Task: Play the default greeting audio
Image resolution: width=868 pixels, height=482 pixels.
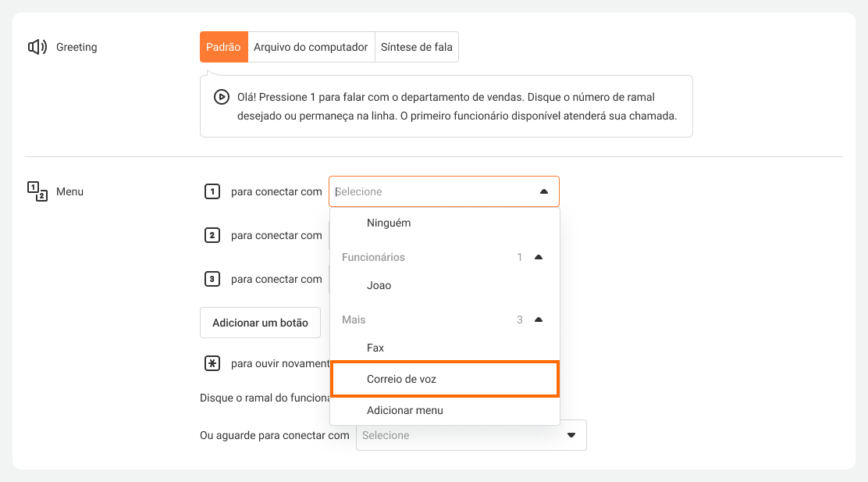Action: coord(221,98)
